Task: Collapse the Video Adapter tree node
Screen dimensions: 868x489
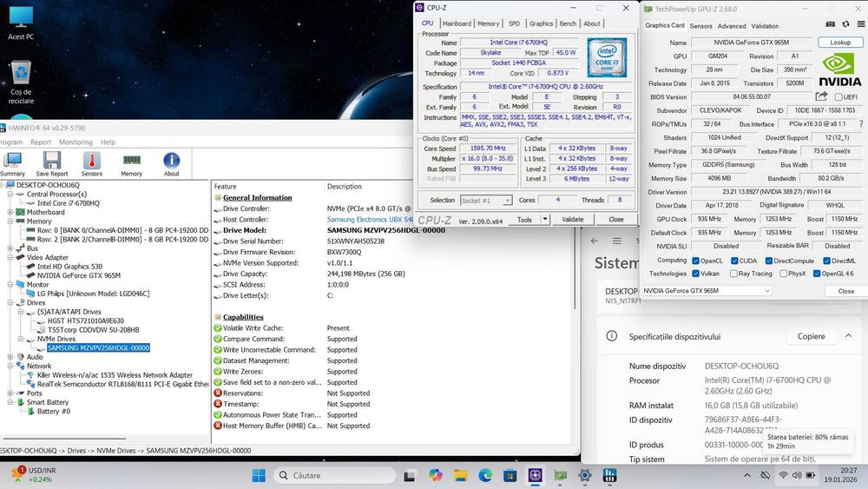Action: point(10,257)
